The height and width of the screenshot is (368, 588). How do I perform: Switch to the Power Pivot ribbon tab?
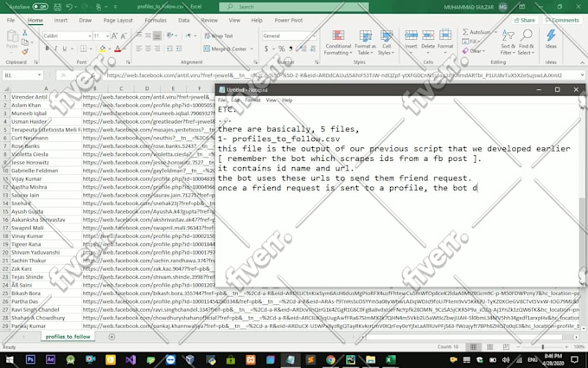[x=288, y=20]
